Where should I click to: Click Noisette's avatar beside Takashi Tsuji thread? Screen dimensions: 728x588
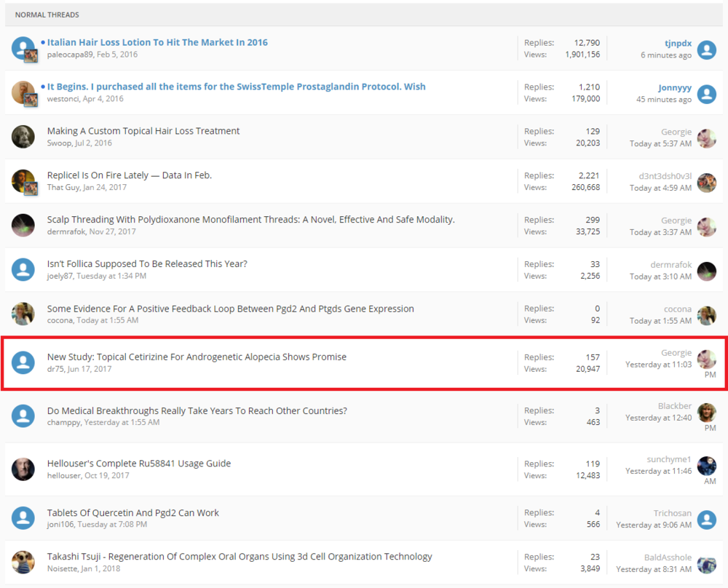pos(23,563)
